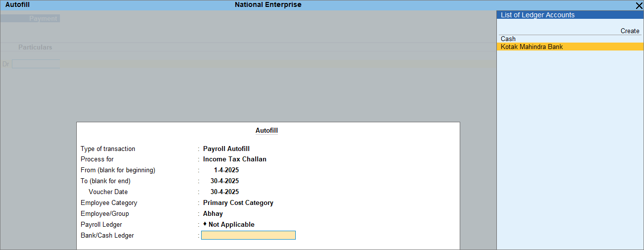Click the National Enterprise company title
Screen dimensions: 644x250
268,4
